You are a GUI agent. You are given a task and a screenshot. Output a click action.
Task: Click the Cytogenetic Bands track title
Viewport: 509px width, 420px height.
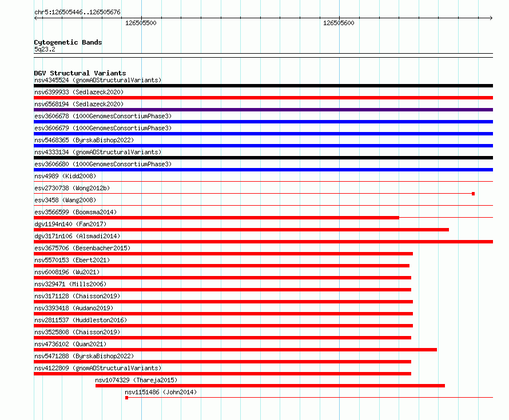click(68, 42)
